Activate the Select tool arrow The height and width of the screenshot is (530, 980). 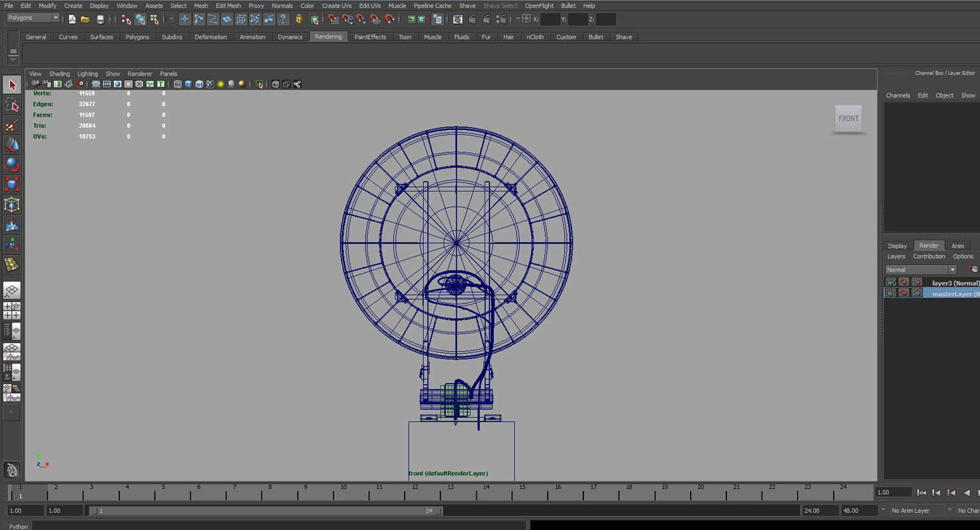point(12,85)
